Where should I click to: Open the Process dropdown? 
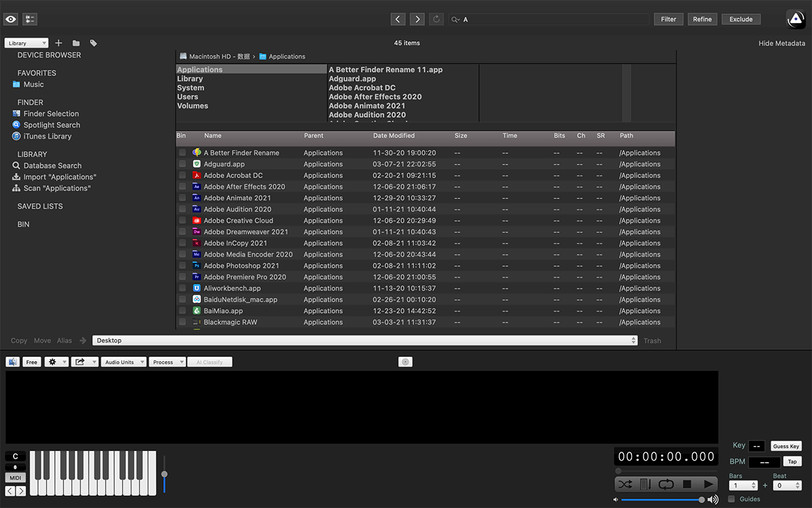167,362
